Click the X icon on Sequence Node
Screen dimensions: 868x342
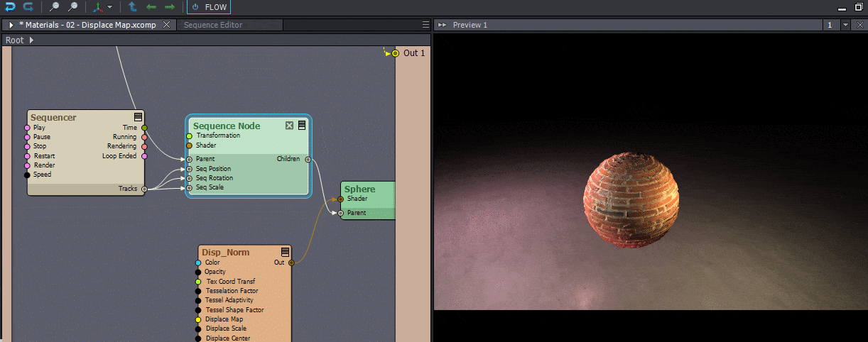click(x=289, y=126)
